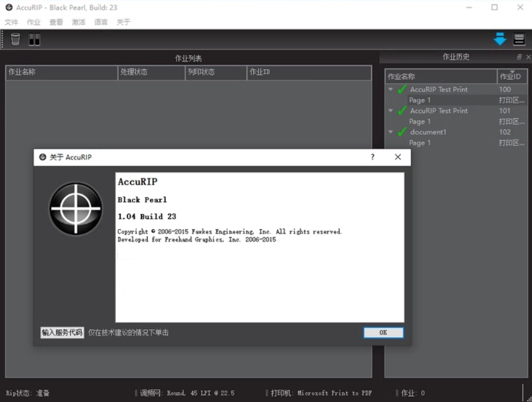
Task: Collapse the first AccuRIP Test Print job
Action: tap(390, 89)
